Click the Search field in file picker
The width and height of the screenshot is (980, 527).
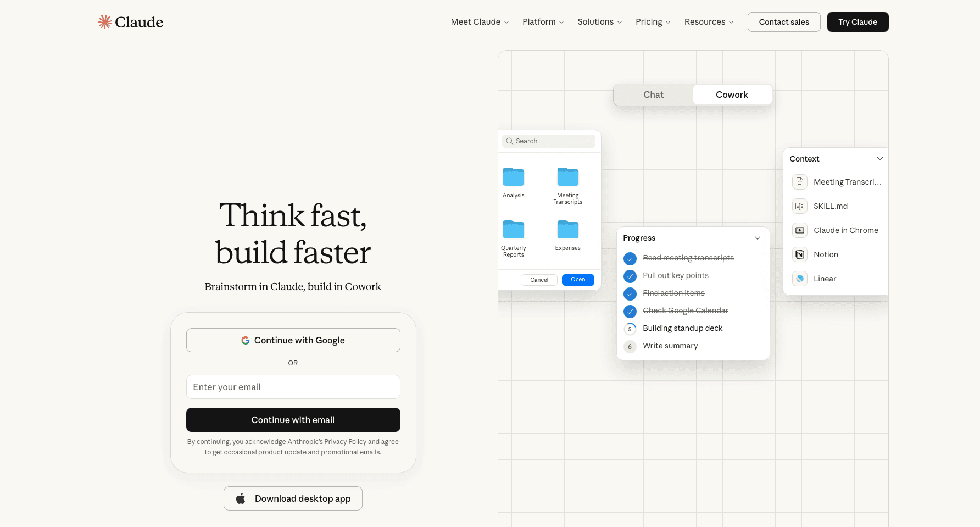pyautogui.click(x=549, y=141)
